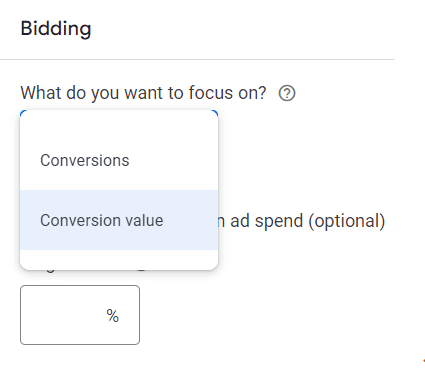Click the blue dropdown border top edge
This screenshot has height=380, width=425.
[x=119, y=110]
